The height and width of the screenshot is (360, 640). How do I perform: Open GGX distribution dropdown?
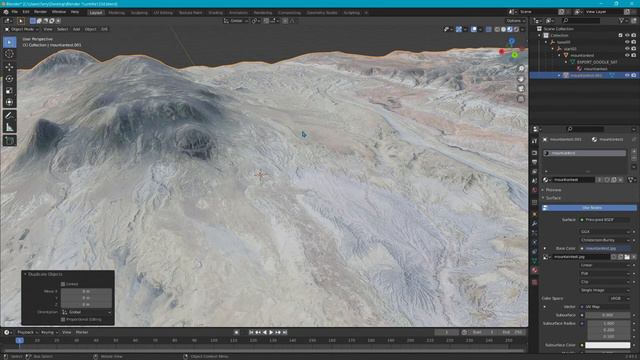coord(604,232)
